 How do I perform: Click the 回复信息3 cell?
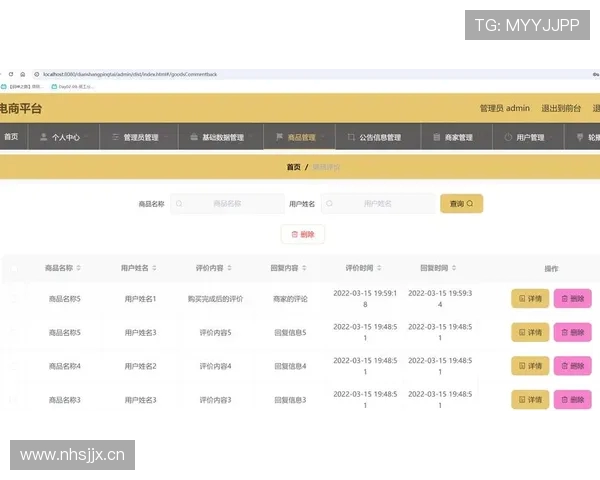(x=290, y=400)
